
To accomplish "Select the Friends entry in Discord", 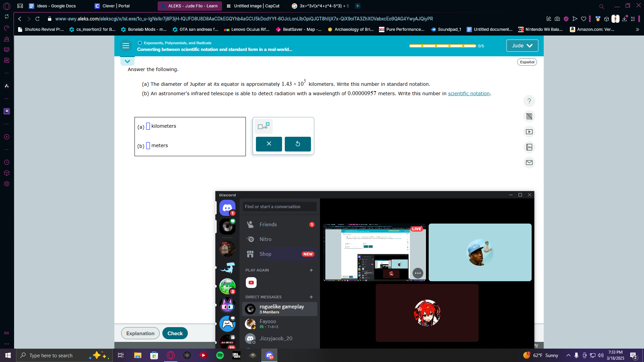I will click(280, 225).
